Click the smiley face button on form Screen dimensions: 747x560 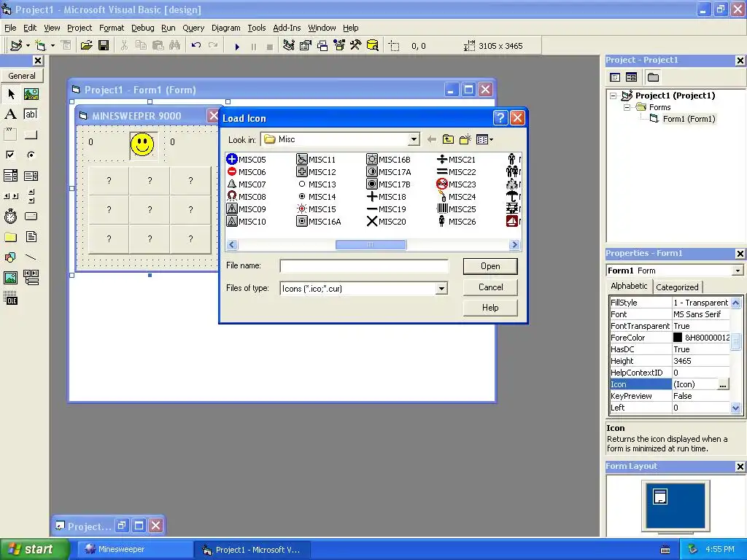click(x=142, y=144)
